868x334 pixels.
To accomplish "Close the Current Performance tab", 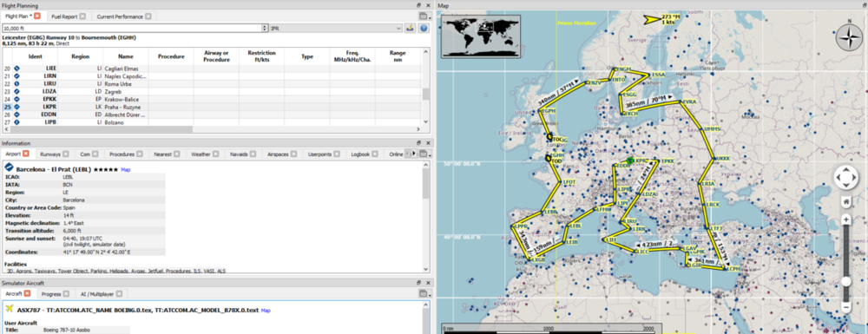I will (x=148, y=16).
